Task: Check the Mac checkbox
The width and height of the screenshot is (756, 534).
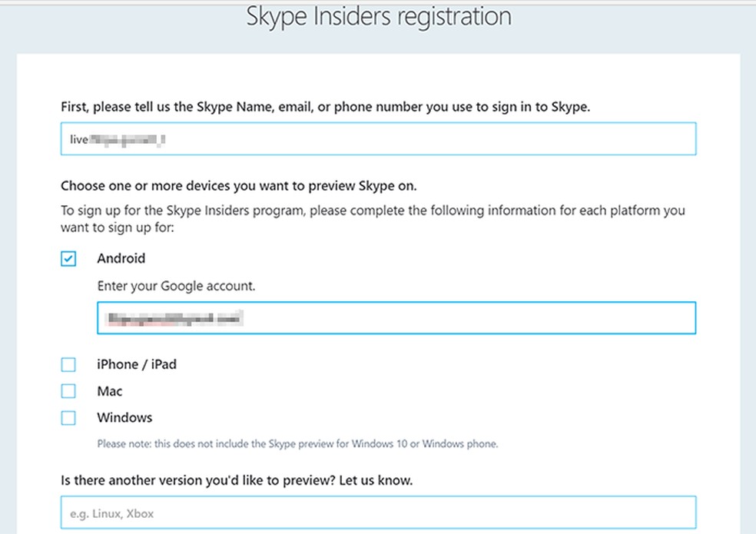Action: pos(68,391)
